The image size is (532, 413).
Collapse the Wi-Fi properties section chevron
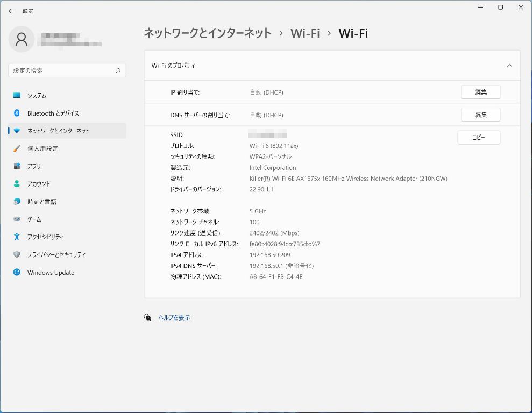509,66
